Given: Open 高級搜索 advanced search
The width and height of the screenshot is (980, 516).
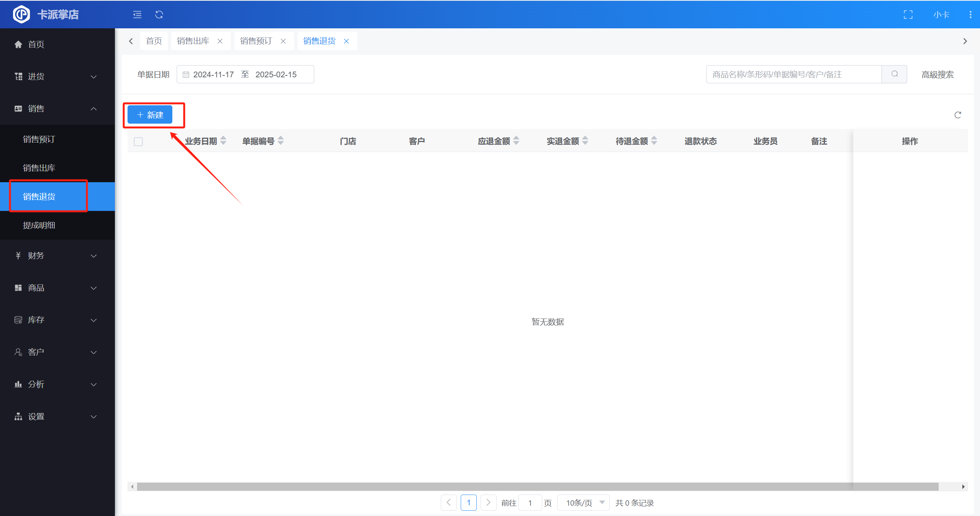Looking at the screenshot, I should 937,74.
